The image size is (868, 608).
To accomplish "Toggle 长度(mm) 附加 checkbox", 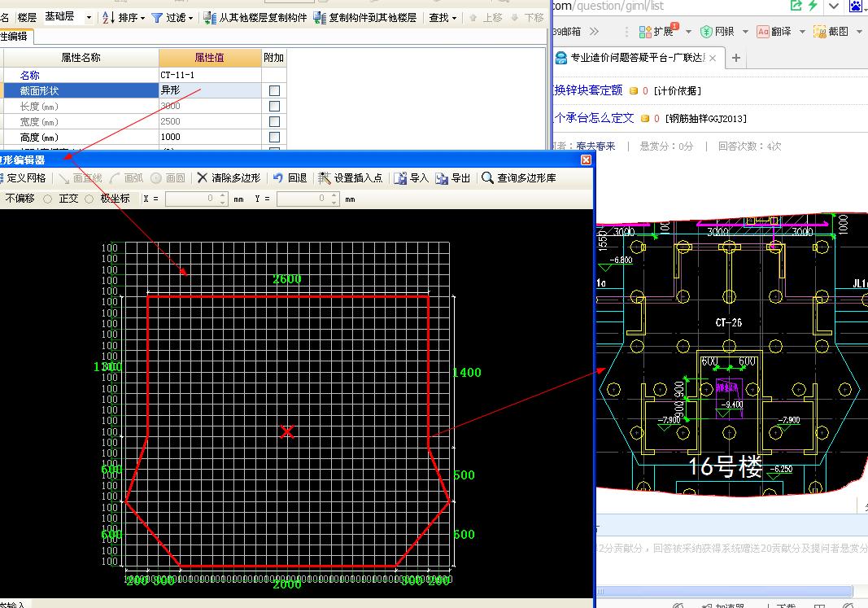I will tap(274, 106).
